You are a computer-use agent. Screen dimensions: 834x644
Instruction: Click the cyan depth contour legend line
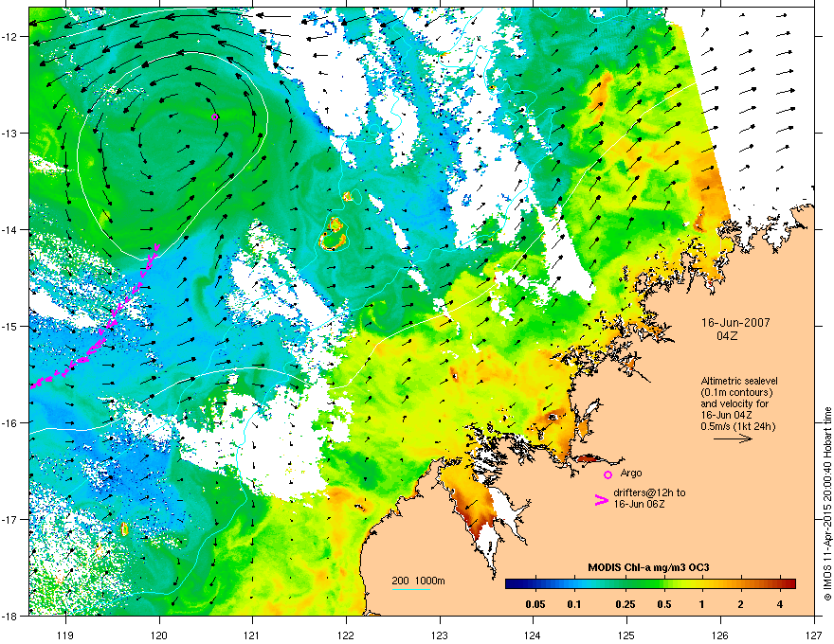tap(410, 590)
